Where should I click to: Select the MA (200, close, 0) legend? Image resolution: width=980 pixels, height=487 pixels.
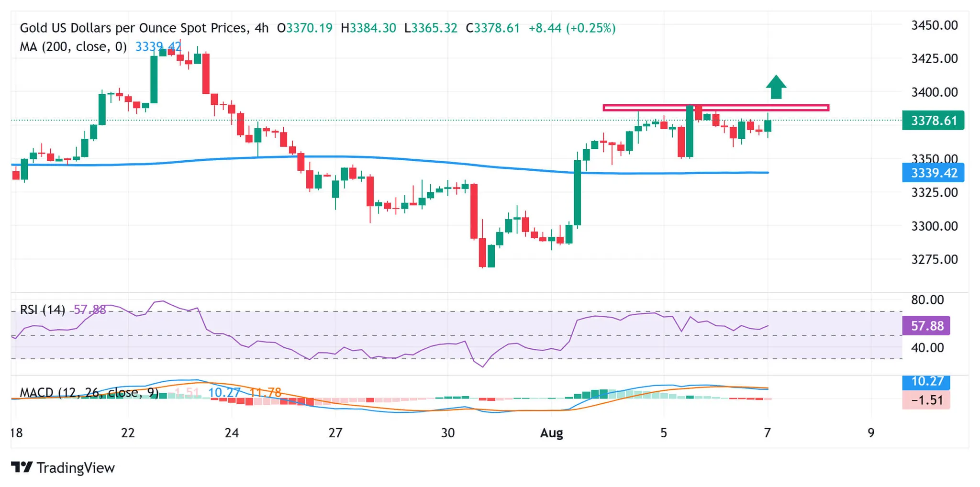(73, 46)
